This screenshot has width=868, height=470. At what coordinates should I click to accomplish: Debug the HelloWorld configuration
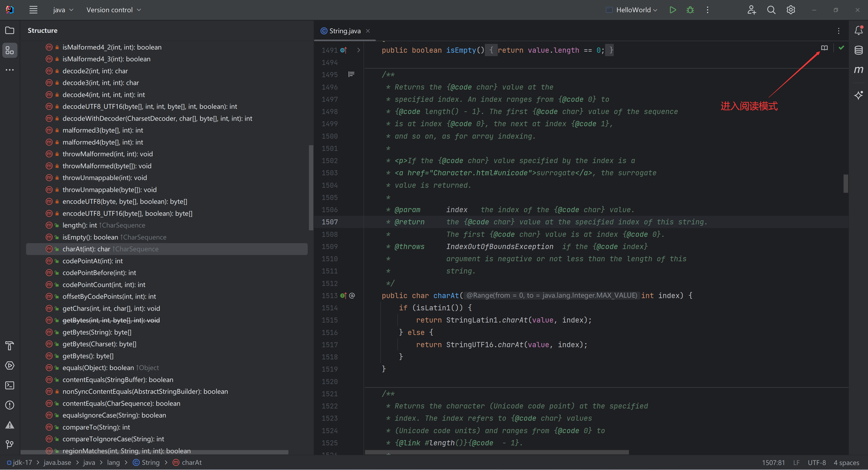pos(690,10)
